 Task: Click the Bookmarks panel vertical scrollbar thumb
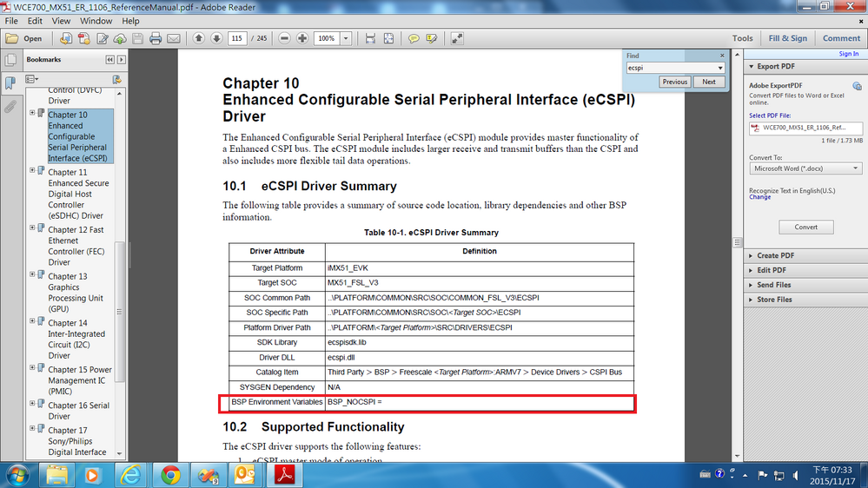(120, 312)
